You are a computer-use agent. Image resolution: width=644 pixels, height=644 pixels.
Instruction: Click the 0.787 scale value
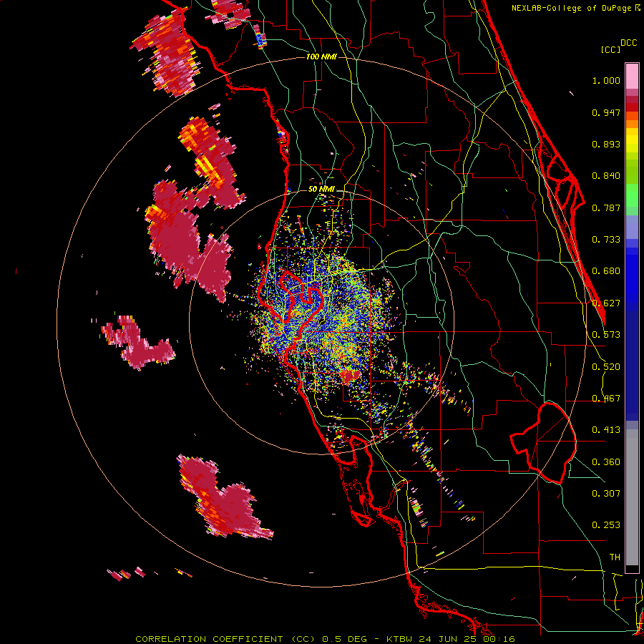(x=606, y=208)
